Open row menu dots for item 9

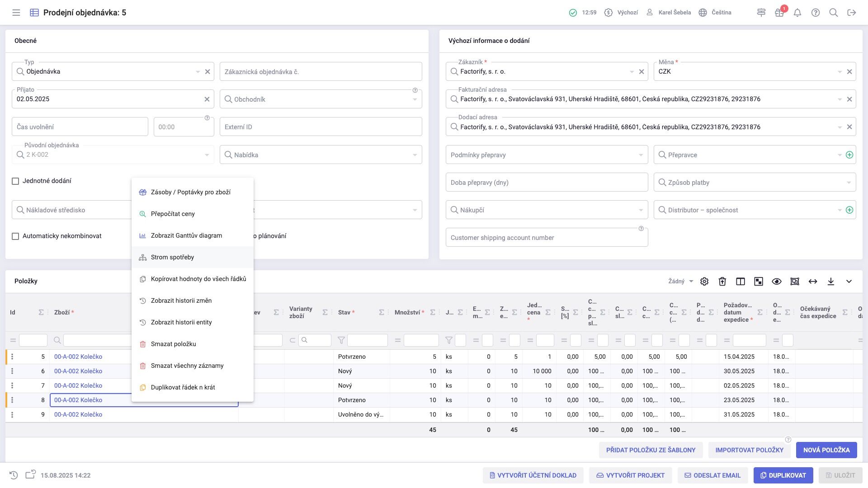pos(12,414)
